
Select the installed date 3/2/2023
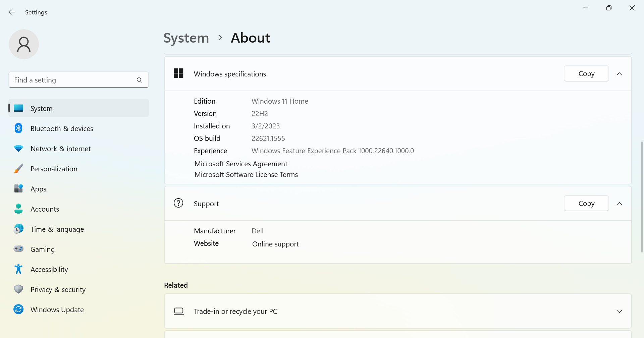[266, 126]
